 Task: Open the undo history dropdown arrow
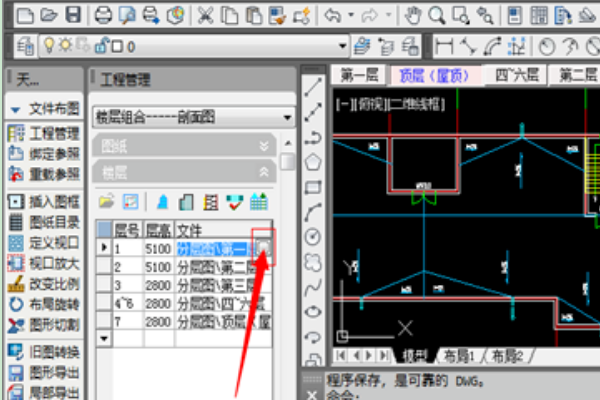coord(351,15)
